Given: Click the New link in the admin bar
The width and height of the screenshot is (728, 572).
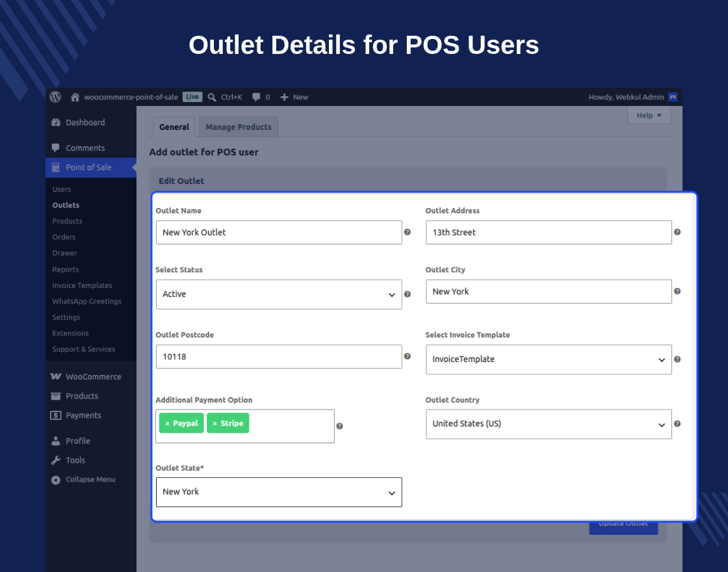Looking at the screenshot, I should (300, 97).
